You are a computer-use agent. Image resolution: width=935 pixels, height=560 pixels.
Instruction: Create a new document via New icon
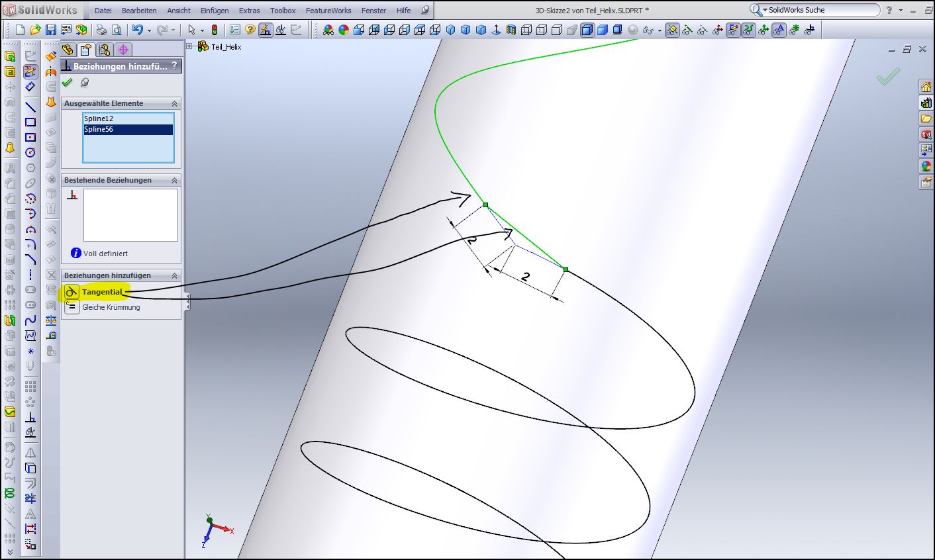click(x=20, y=30)
